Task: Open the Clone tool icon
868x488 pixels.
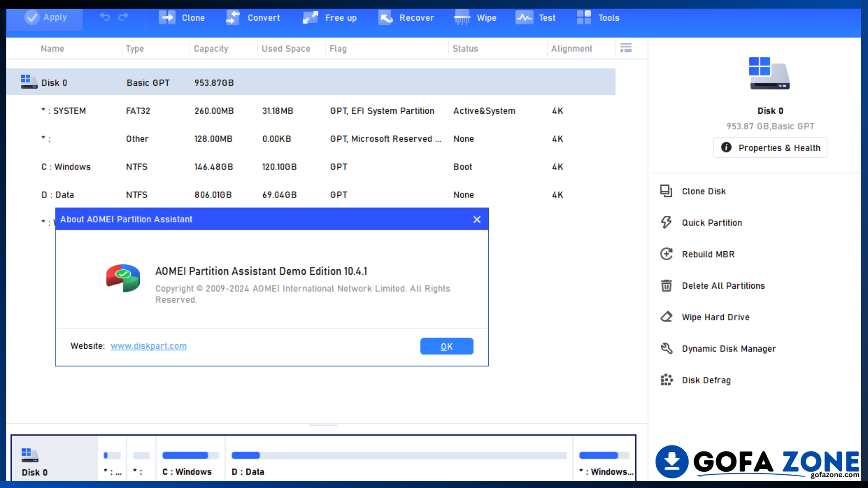Action: point(167,18)
